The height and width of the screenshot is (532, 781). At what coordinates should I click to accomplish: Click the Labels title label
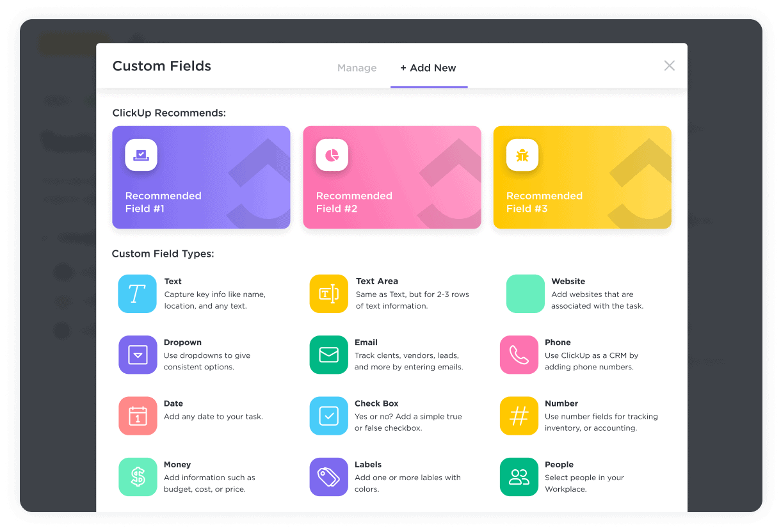point(368,465)
